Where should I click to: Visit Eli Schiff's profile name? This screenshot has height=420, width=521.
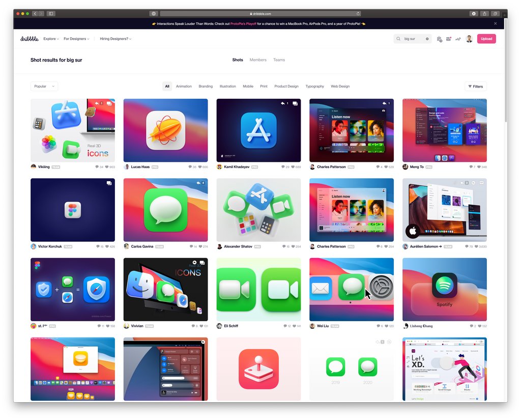231,326
